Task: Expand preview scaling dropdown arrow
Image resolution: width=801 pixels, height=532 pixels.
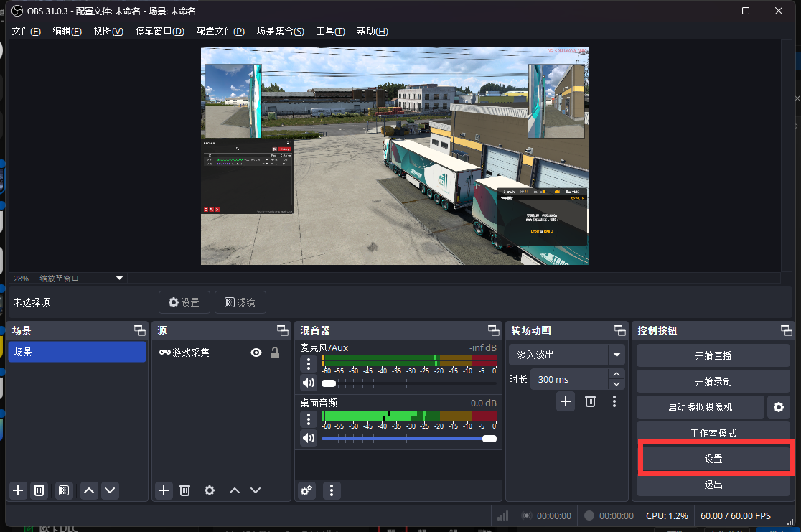Action: click(120, 278)
